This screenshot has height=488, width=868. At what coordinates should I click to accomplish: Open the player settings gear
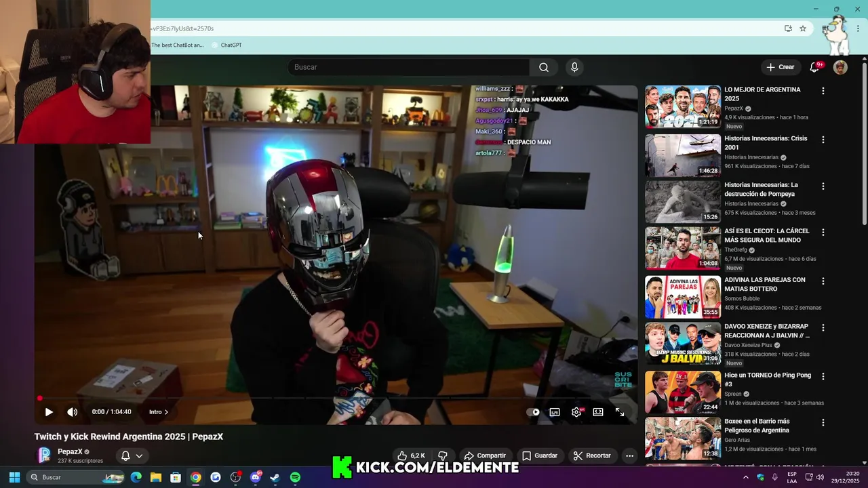coord(576,412)
